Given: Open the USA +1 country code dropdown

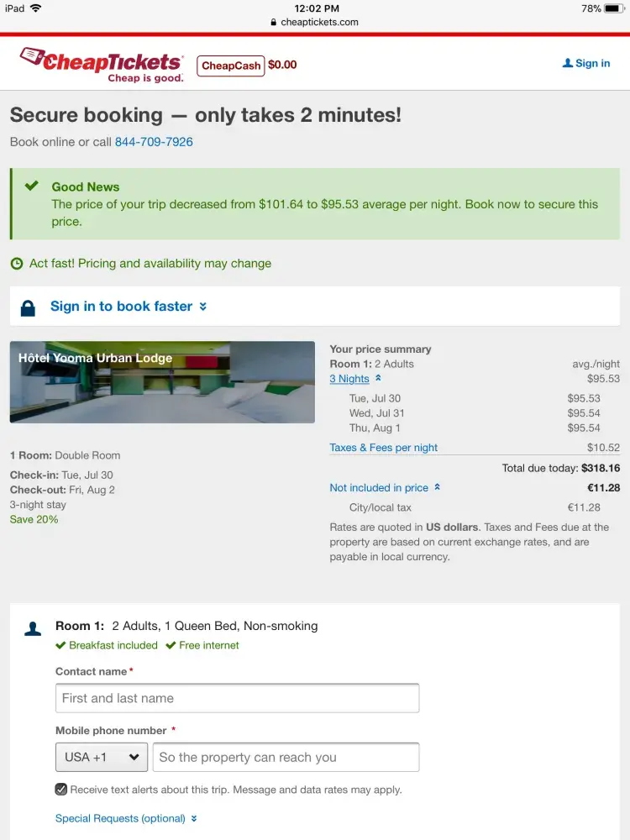Looking at the screenshot, I should pyautogui.click(x=102, y=757).
